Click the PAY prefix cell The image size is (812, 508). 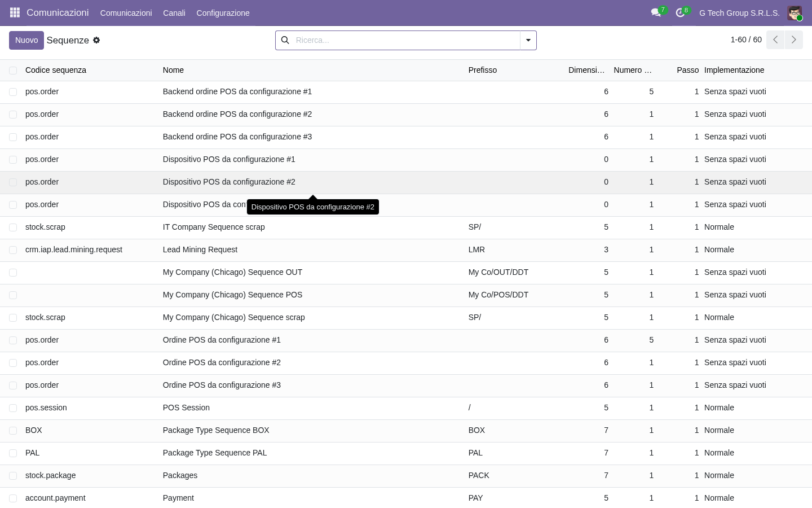[x=475, y=498]
